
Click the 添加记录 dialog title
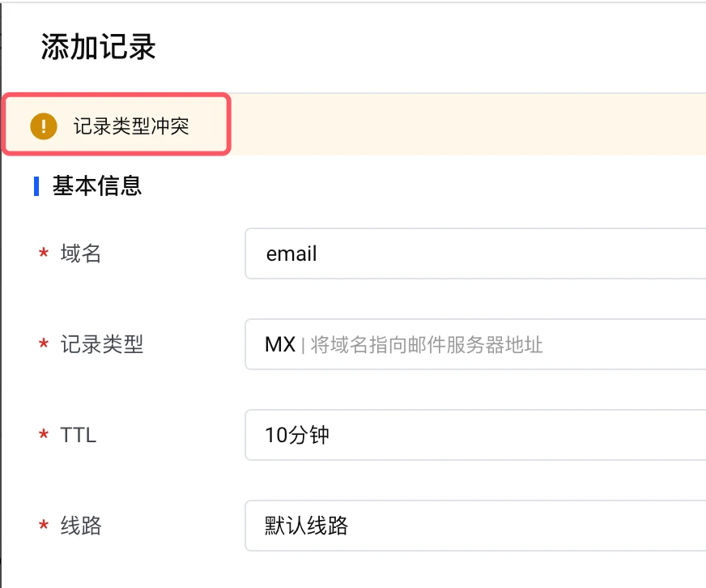pos(98,48)
